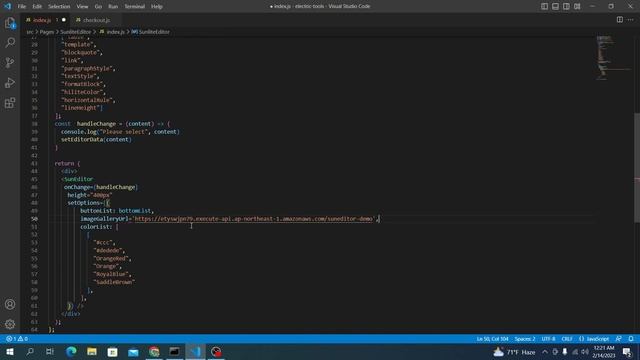Screen dimensions: 640x360
Task: Open the Run menu
Action: point(113,7)
